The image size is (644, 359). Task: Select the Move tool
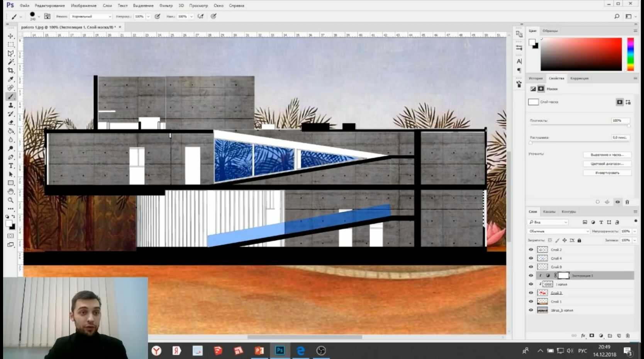[11, 36]
